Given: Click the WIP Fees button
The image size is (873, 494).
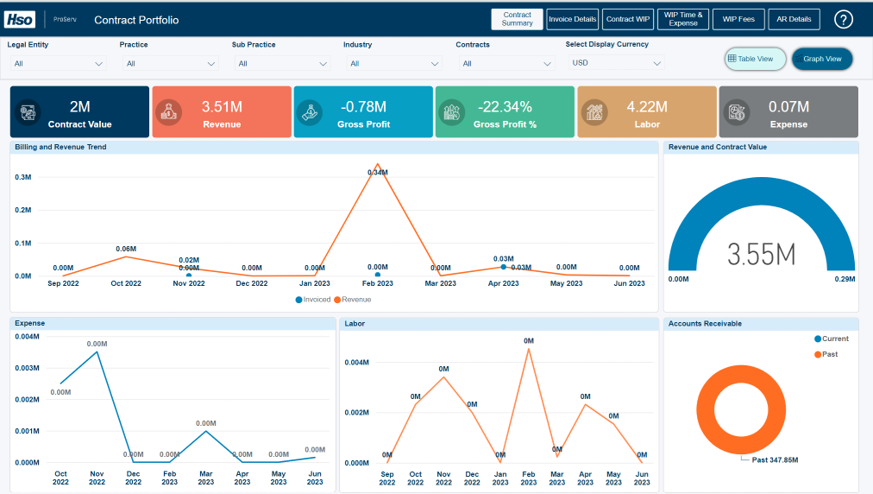Looking at the screenshot, I should coord(738,19).
